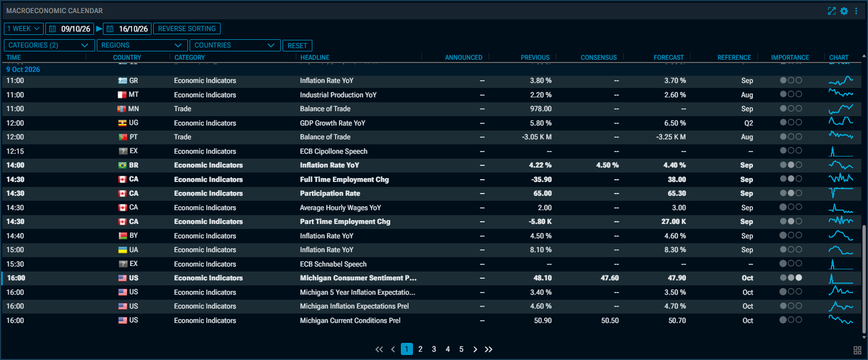Sort by the TIME column header

[x=14, y=58]
